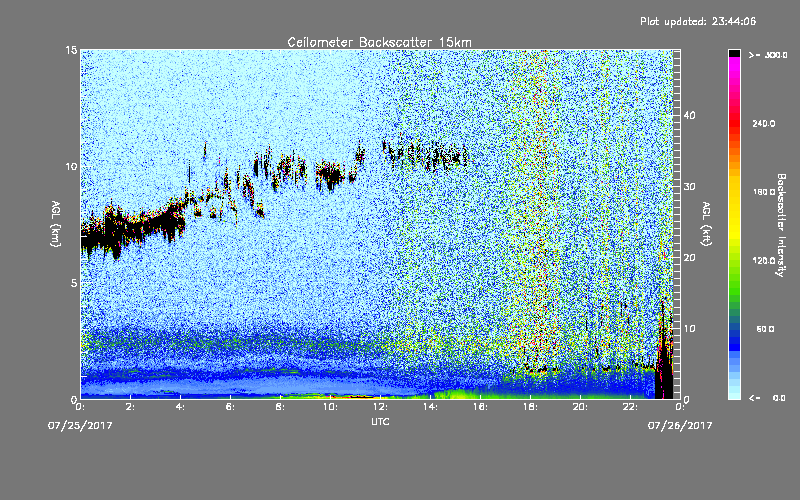Click the high cloud patch near 10 UTC
Image resolution: width=800 pixels, height=500 pixels.
click(x=331, y=175)
